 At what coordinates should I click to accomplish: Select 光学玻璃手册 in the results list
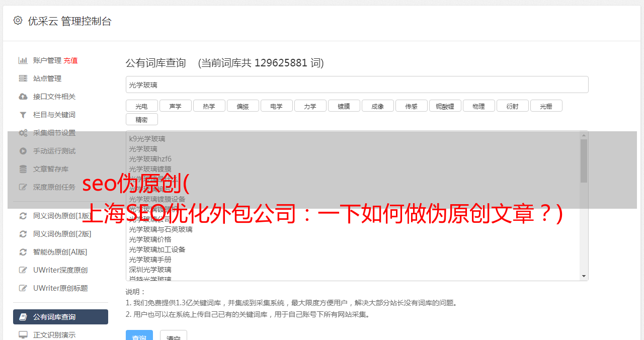click(x=150, y=260)
